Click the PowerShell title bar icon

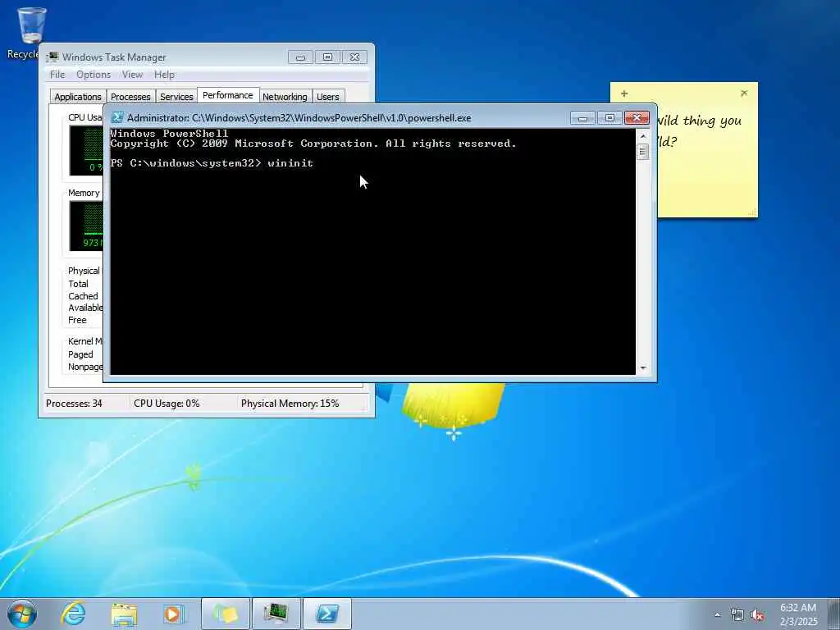(x=117, y=118)
